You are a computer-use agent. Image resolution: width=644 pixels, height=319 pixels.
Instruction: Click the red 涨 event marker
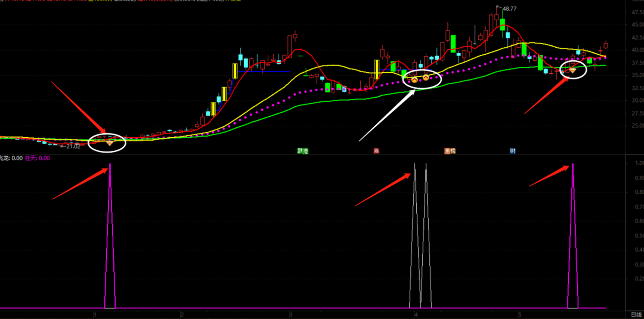tap(376, 151)
